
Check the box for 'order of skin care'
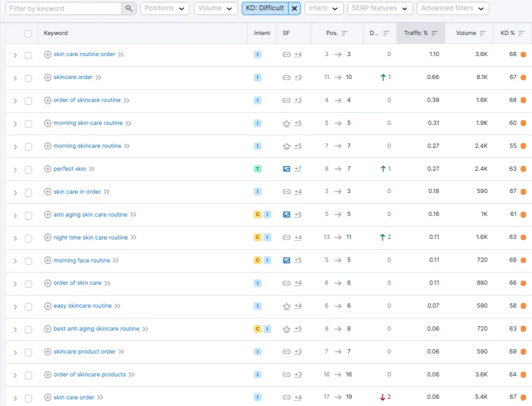(28, 284)
